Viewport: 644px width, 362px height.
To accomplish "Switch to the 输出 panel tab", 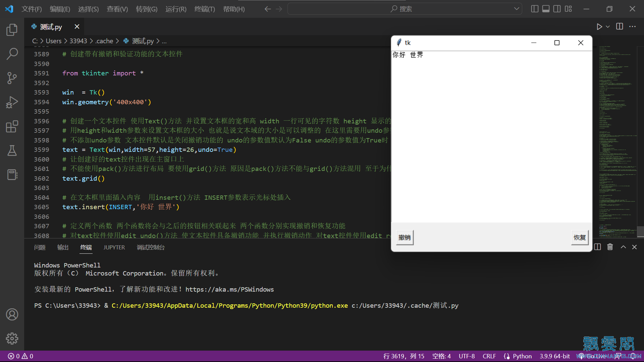I will [x=63, y=247].
